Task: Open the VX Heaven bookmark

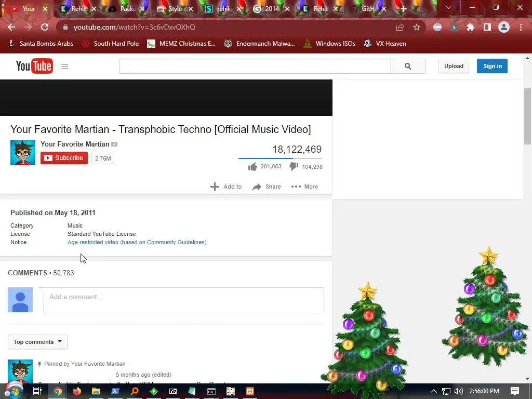Action: click(x=385, y=44)
